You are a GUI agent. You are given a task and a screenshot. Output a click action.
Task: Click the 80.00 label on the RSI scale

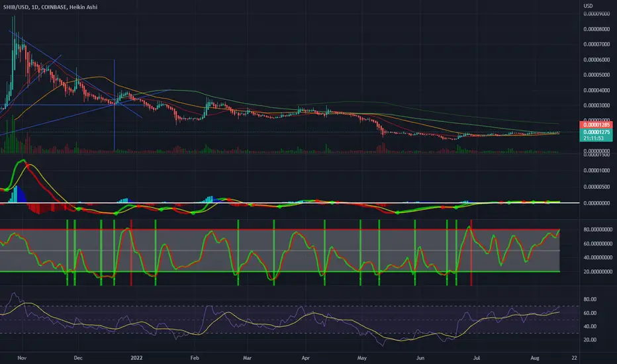point(589,299)
